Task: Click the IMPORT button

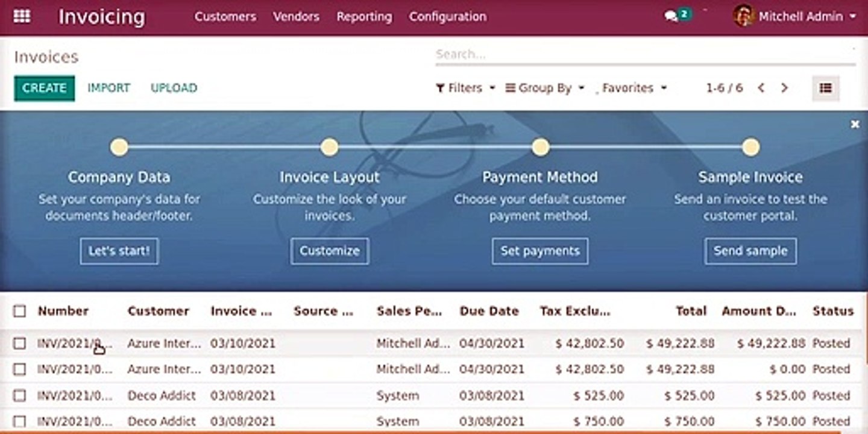Action: [108, 88]
